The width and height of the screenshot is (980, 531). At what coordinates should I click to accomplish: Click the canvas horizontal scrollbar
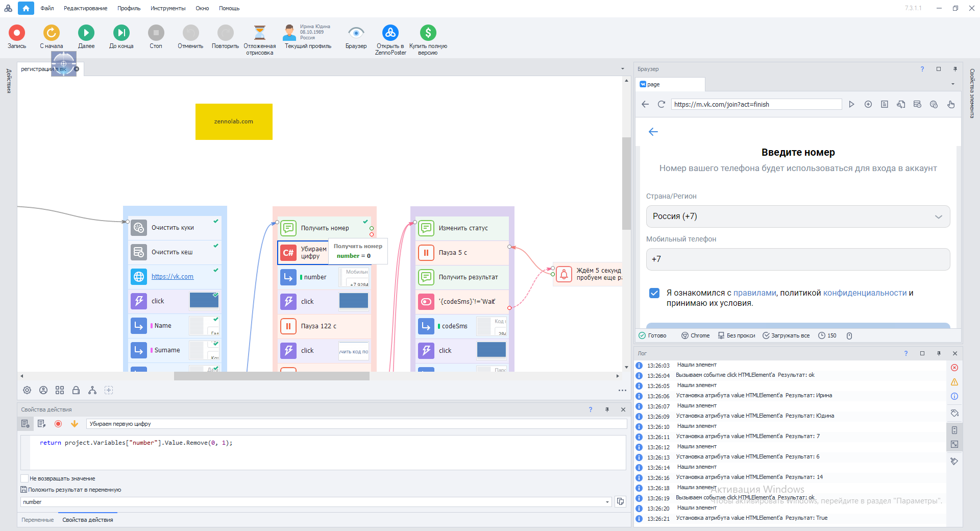pos(272,376)
